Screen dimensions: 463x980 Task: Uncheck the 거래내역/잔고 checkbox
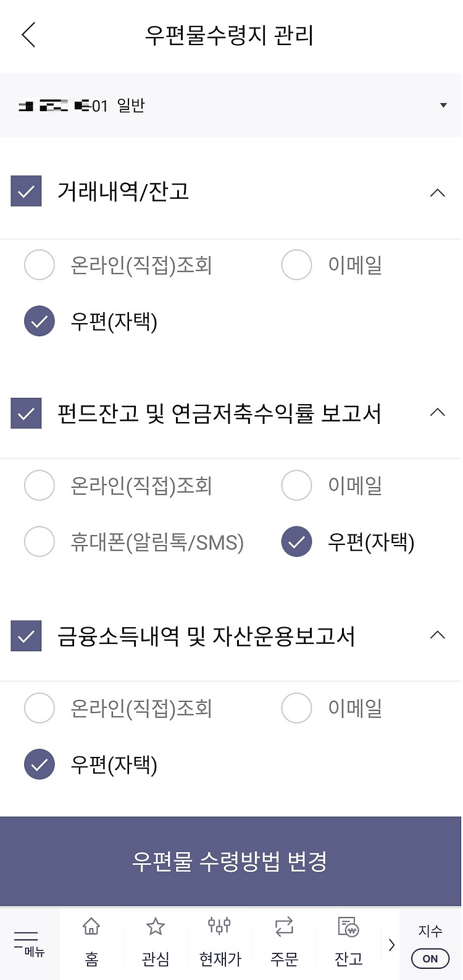(26, 192)
